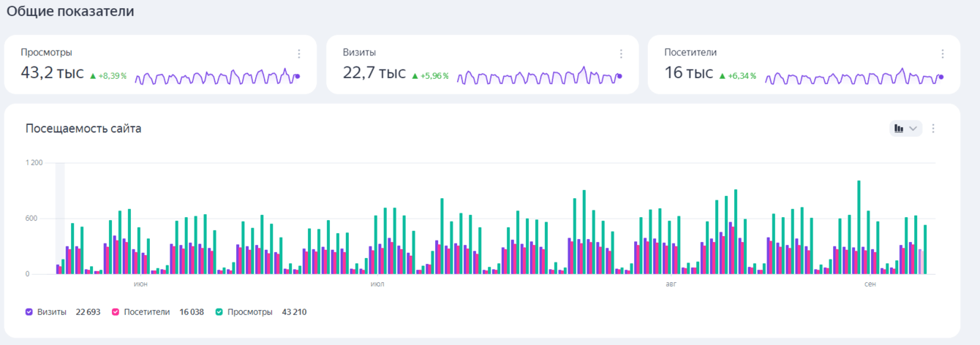Screen dimensions: 980x345
Task: Click the Просмотры sparkline graph
Action: tap(217, 77)
